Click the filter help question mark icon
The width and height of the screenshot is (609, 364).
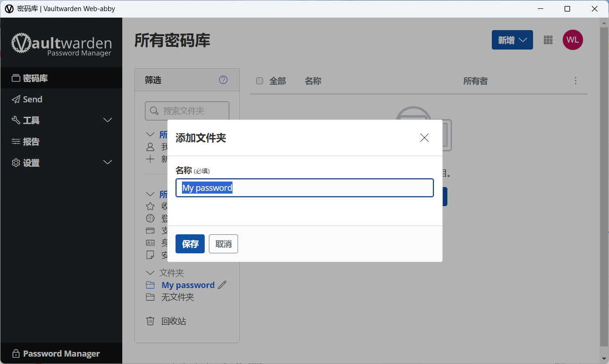tap(223, 80)
